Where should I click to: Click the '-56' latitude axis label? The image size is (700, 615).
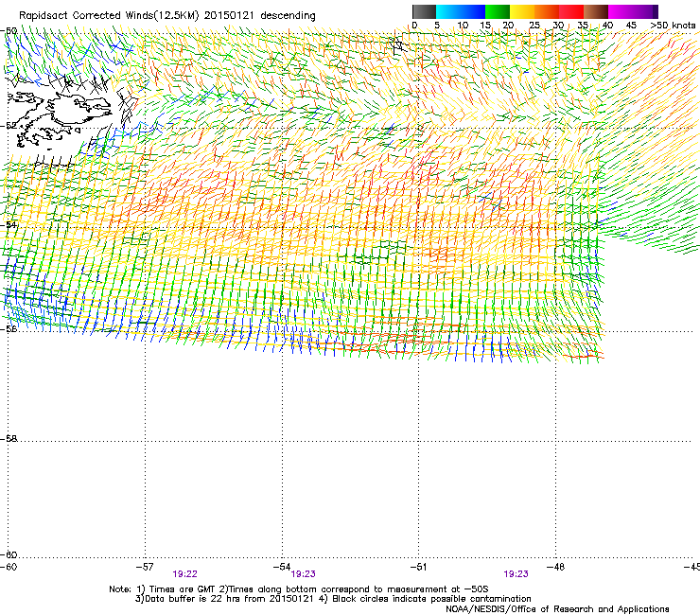coord(9,328)
